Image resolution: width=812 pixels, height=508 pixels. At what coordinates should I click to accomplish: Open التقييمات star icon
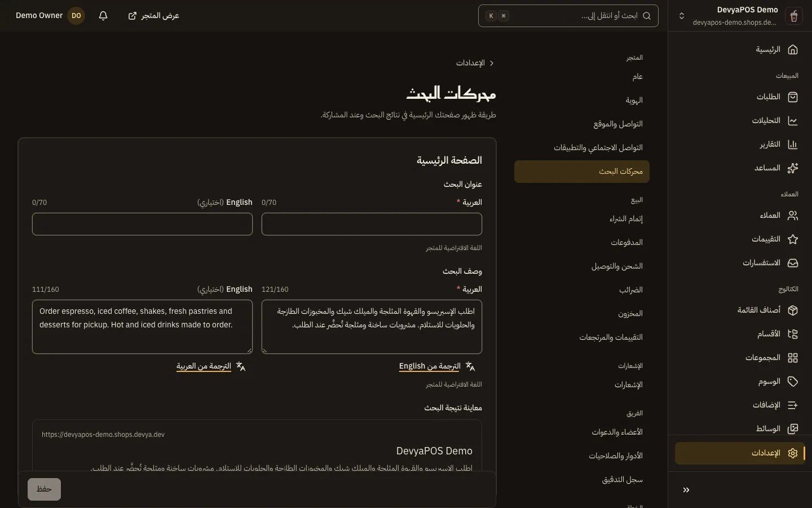point(793,239)
